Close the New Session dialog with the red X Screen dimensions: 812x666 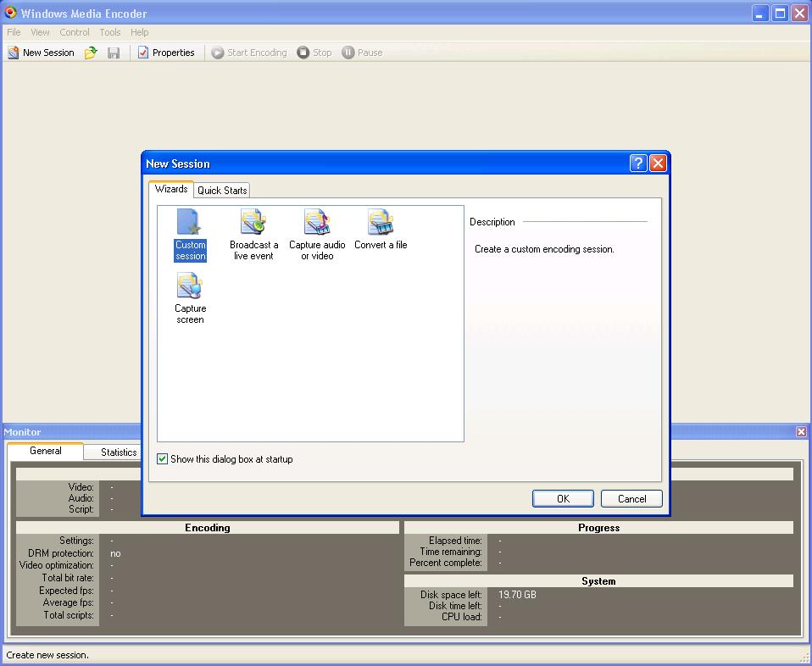[x=658, y=164]
